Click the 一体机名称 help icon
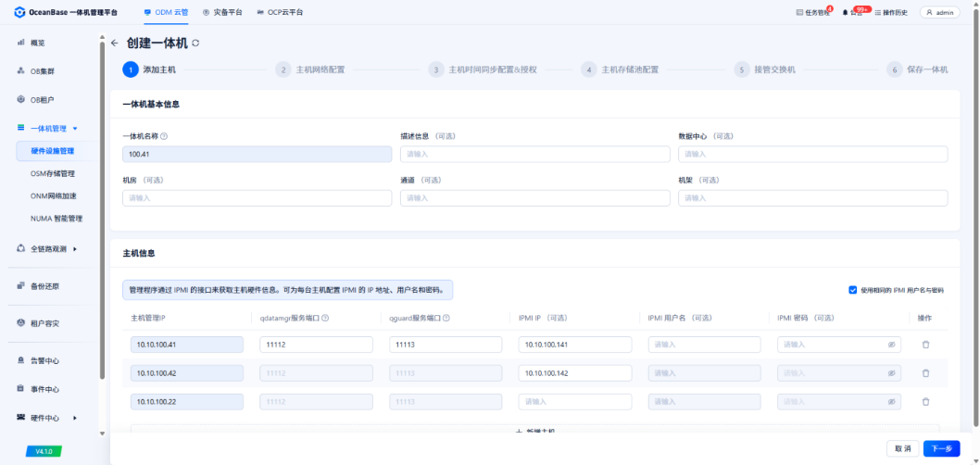The image size is (980, 465). pos(164,135)
